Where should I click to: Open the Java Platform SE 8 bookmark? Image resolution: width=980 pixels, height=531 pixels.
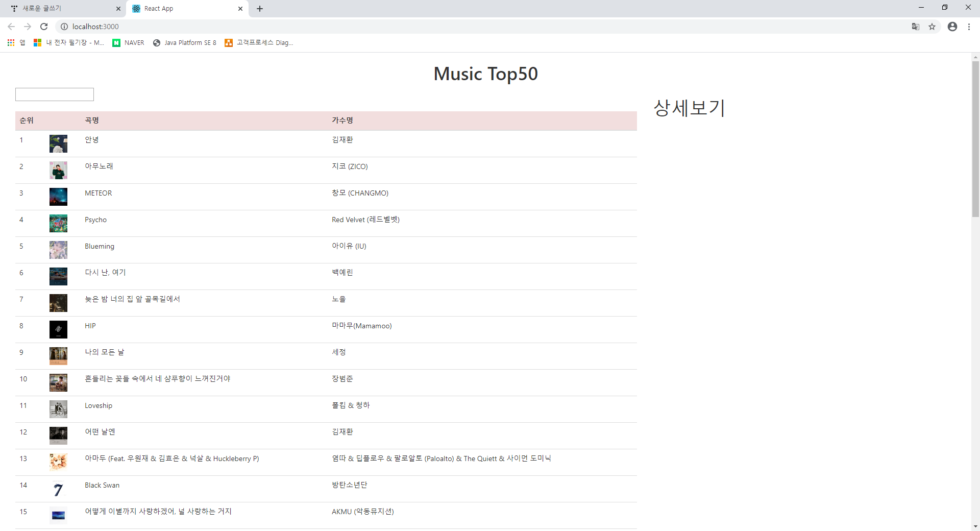185,43
